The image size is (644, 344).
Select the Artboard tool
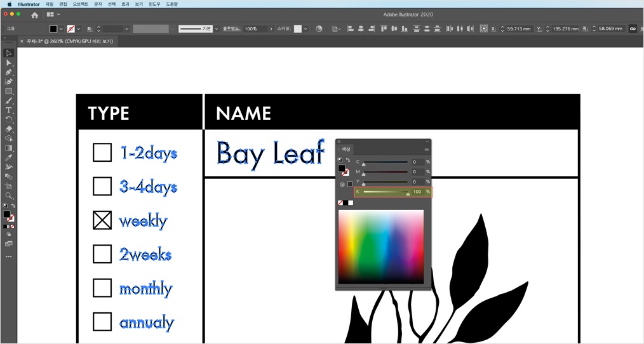[8, 187]
